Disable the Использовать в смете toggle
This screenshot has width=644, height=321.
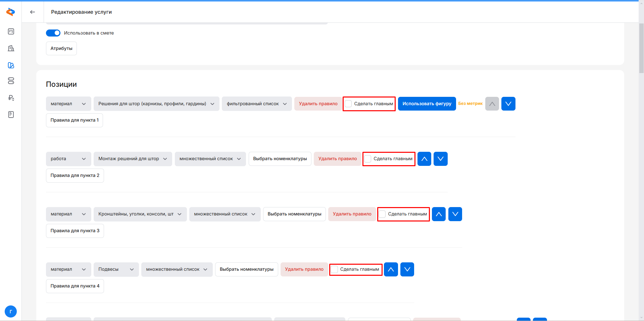pyautogui.click(x=53, y=33)
